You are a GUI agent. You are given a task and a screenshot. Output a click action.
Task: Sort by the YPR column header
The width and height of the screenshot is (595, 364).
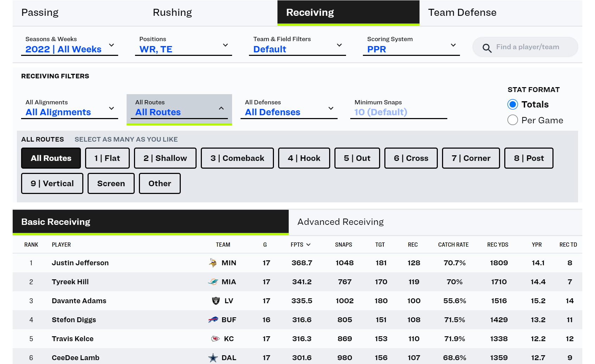(537, 245)
